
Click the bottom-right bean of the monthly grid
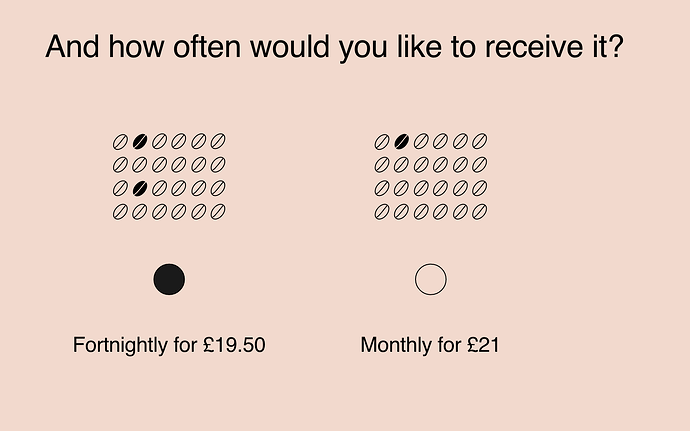[x=480, y=212]
